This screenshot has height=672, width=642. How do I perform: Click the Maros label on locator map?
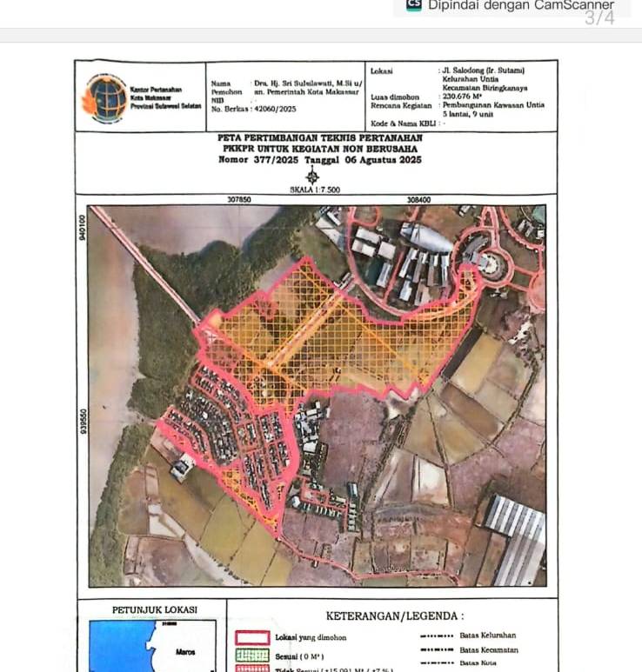[x=185, y=652]
